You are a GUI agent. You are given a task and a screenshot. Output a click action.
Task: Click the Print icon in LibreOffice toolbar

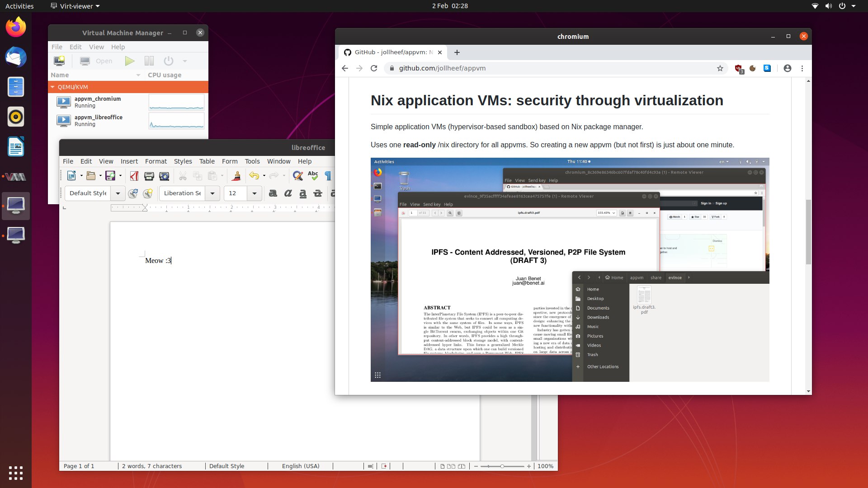point(149,176)
